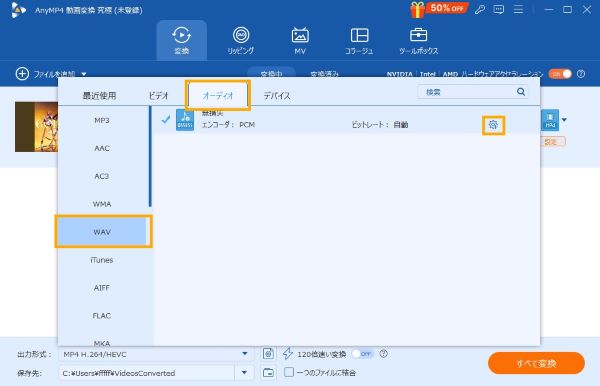Select the エンコーダ: PCM preset row
Viewport: 600px width, 386px height.
pos(347,121)
